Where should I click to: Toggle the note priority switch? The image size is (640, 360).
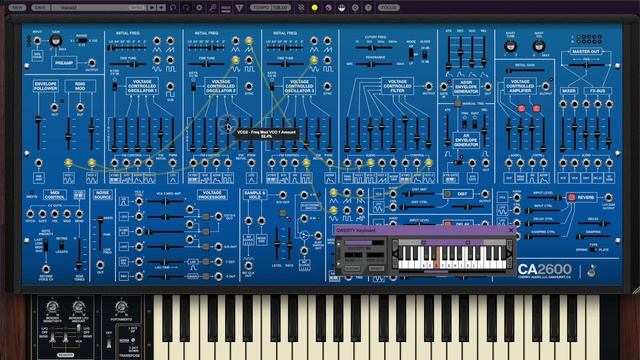pos(46,245)
